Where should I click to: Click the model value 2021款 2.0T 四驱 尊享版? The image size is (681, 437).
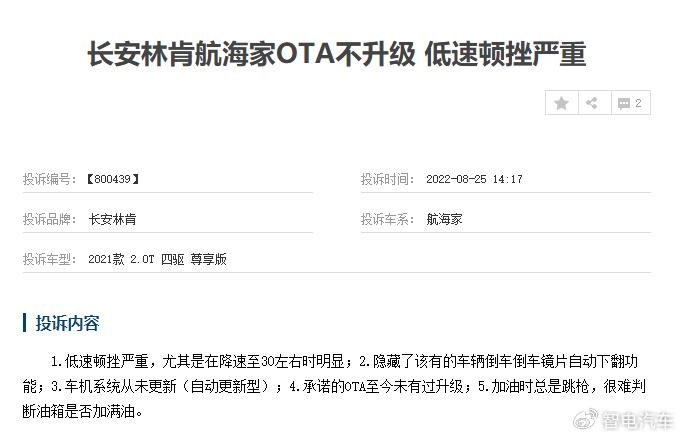coord(158,259)
